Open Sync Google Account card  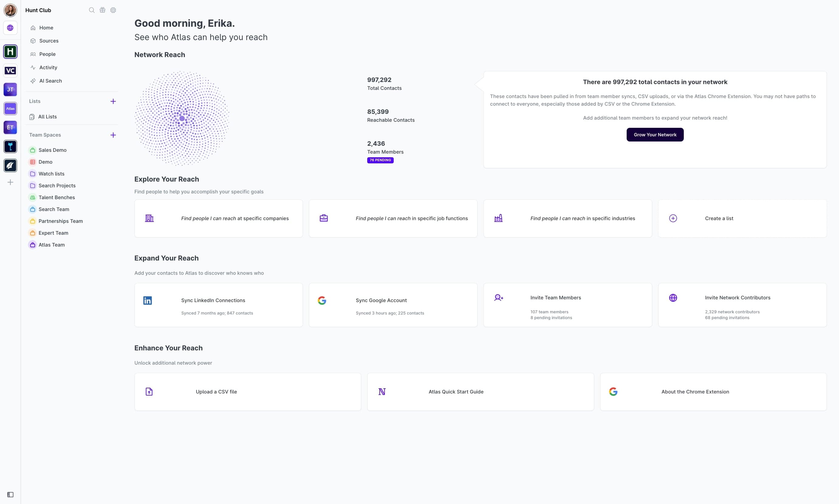click(393, 305)
